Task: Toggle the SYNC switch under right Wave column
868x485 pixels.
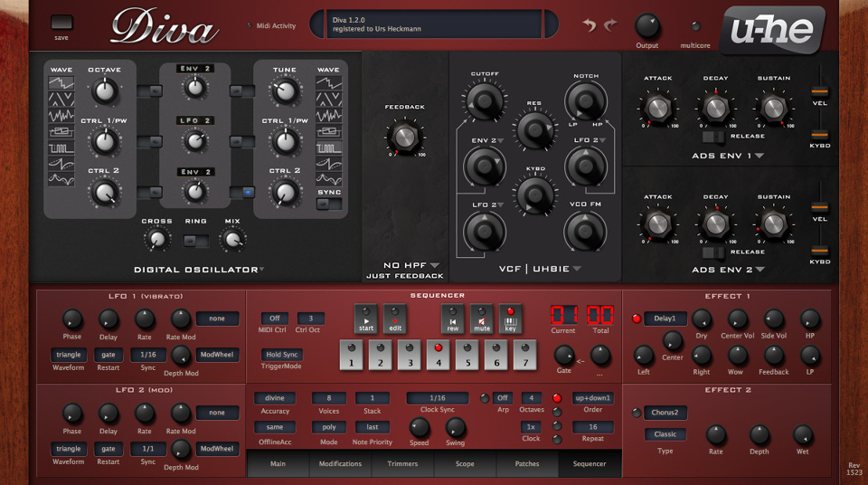Action: [x=329, y=204]
